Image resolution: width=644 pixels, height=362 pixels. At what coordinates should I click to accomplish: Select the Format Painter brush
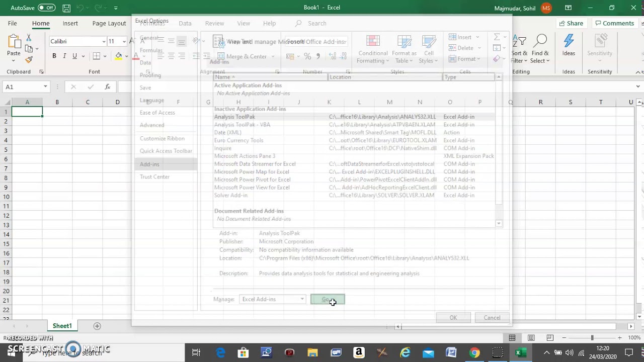click(x=29, y=59)
